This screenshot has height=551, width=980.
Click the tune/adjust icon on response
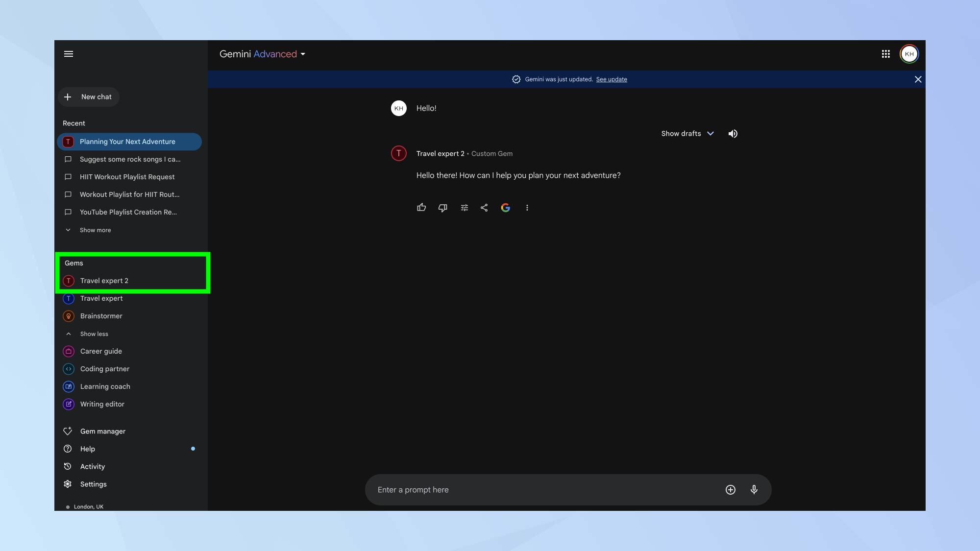(464, 208)
